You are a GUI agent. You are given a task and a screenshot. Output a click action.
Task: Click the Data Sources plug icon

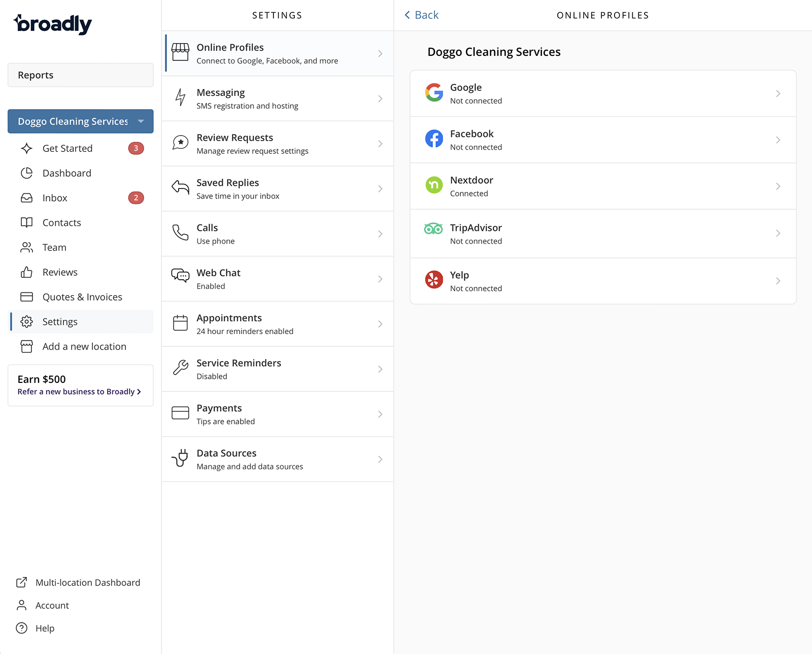[x=180, y=457]
